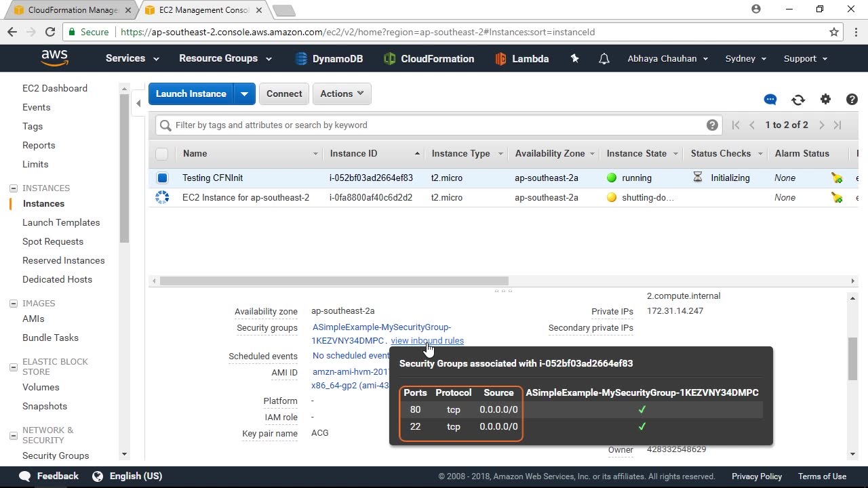Uncheck the Testing CFNInit instance checkbox
The width and height of the screenshot is (868, 488).
pos(162,178)
